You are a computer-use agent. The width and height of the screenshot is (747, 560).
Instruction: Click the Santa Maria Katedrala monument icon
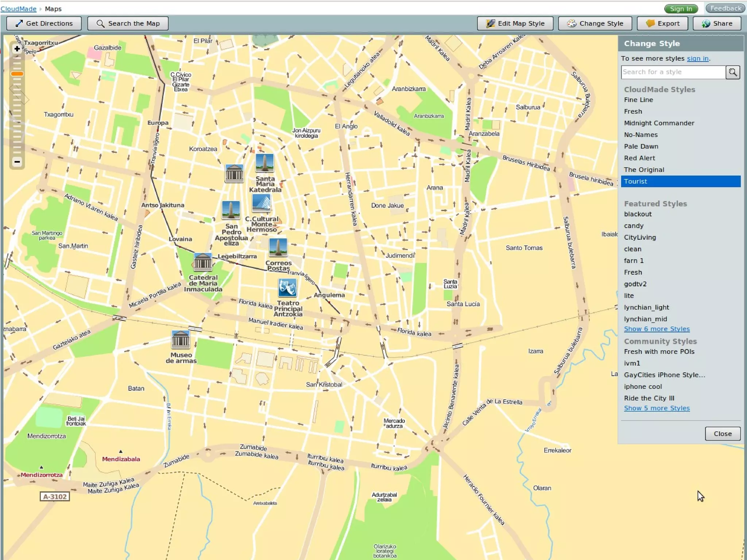coord(264,163)
